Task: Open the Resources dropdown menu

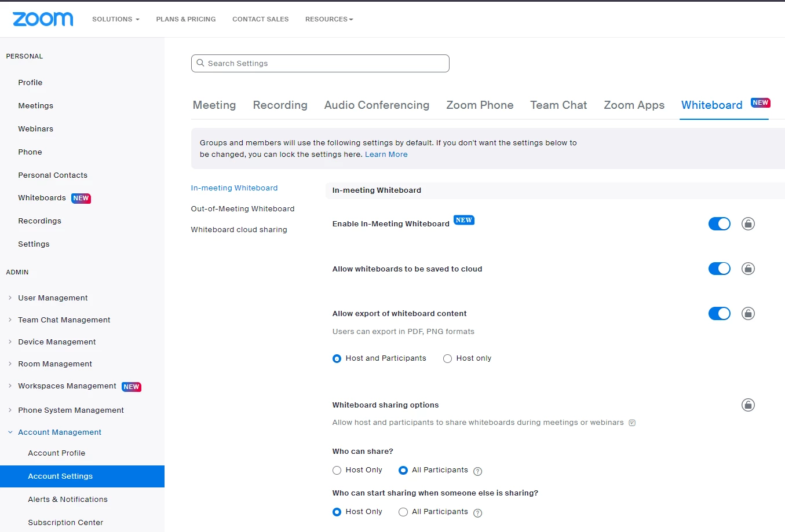Action: click(329, 19)
